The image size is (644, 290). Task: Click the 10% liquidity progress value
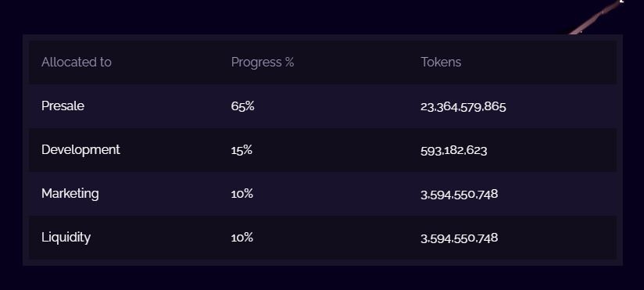(242, 238)
